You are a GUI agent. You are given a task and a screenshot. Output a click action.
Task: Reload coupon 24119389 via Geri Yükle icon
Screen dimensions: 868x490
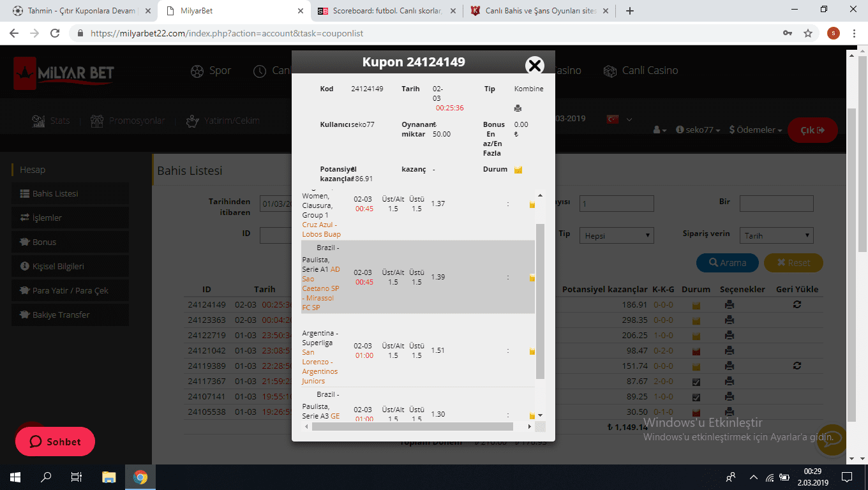[797, 366]
